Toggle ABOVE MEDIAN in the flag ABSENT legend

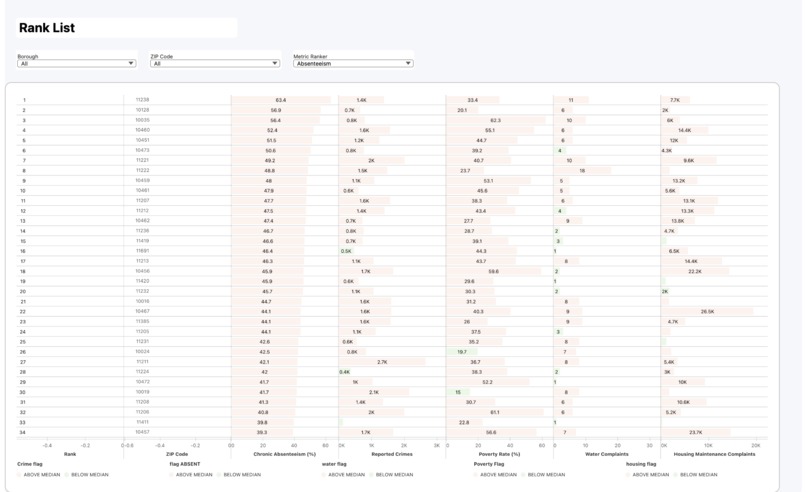pyautogui.click(x=191, y=475)
